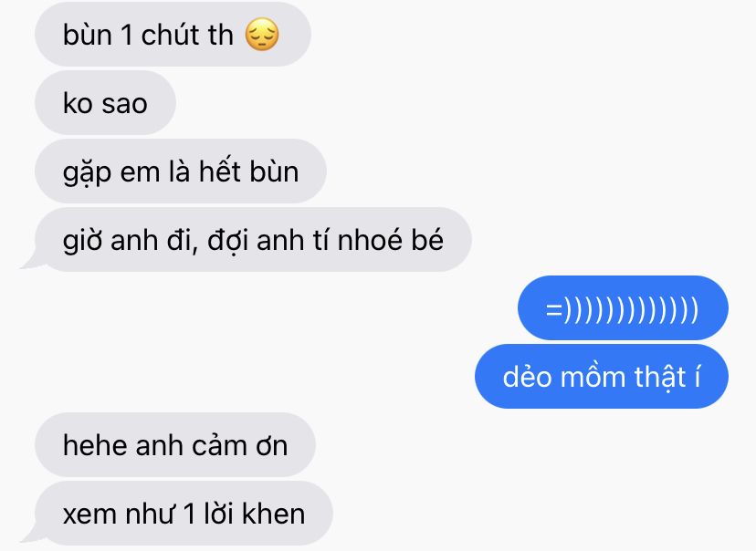Select the "bùn 1 chút th" message bubble

tap(173, 34)
